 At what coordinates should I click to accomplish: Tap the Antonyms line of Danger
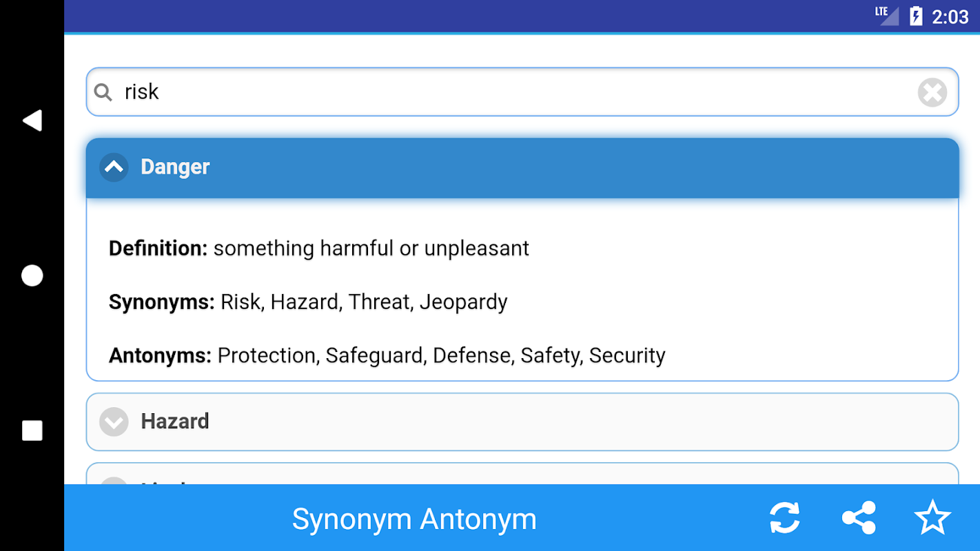[387, 355]
